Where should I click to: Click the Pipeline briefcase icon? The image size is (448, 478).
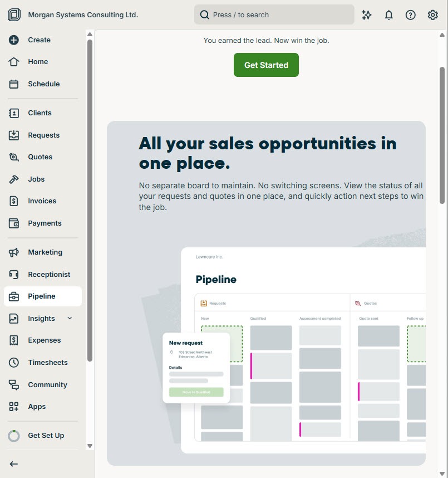click(14, 296)
